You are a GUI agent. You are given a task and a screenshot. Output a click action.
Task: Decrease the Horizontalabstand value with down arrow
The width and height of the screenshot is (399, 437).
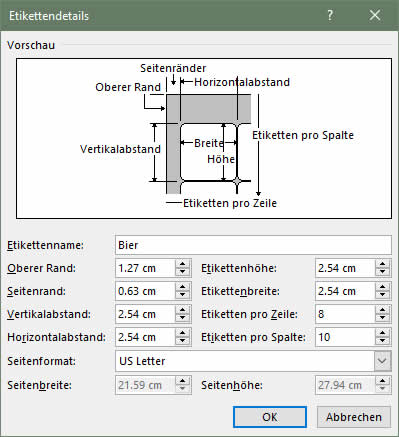[x=182, y=341]
